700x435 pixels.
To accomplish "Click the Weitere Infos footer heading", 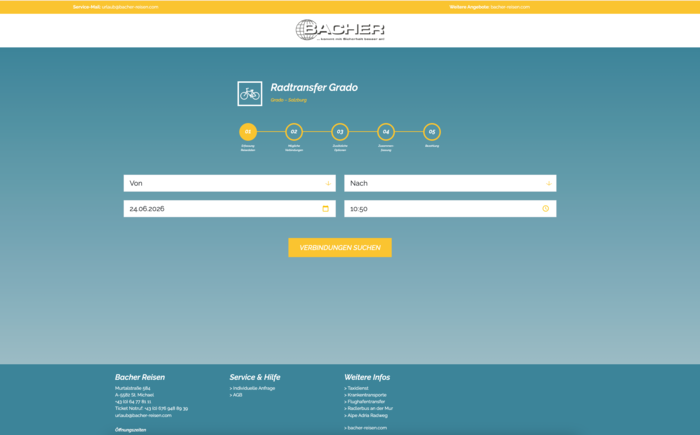I will [367, 377].
